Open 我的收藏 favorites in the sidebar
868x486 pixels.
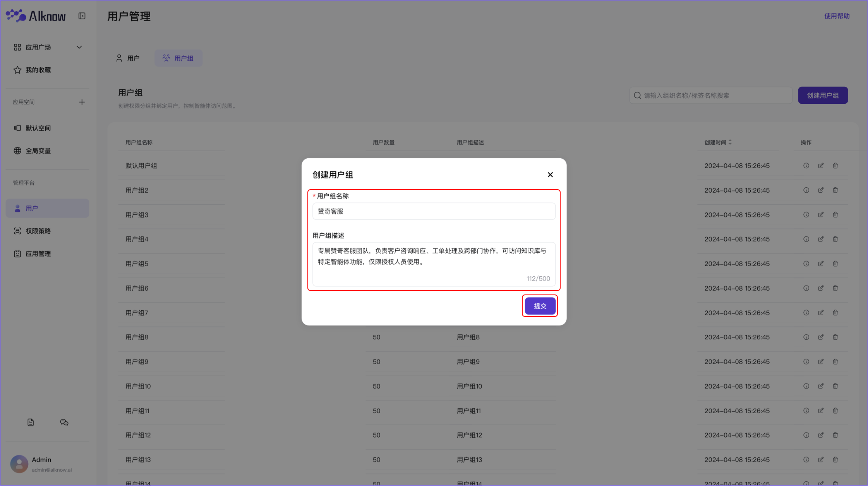[x=38, y=70]
